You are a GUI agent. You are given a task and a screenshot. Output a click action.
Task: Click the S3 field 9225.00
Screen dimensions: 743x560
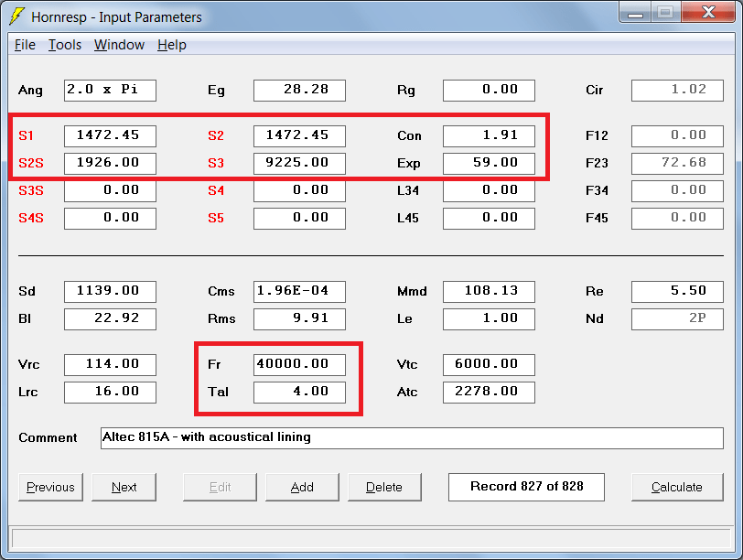(x=299, y=164)
